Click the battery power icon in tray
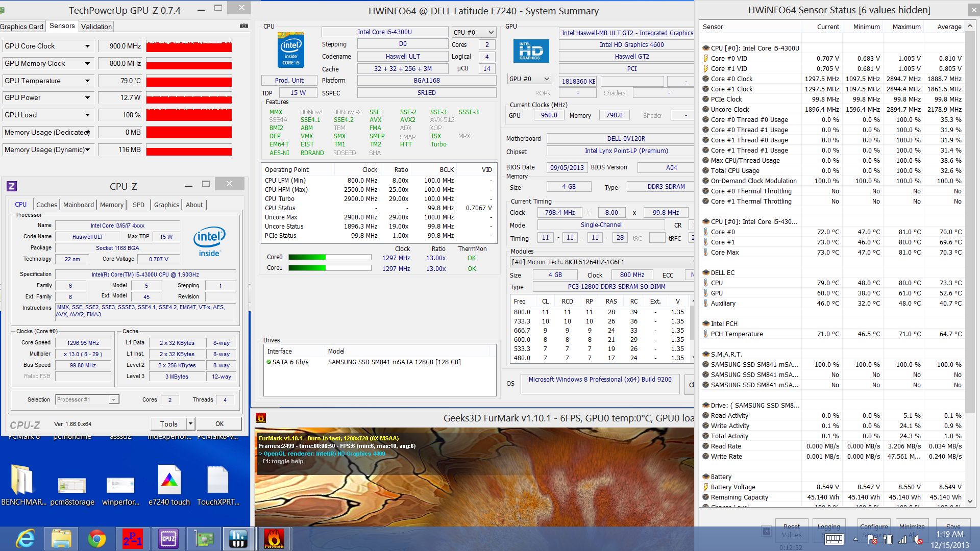This screenshot has height=551, width=980. coord(888,539)
